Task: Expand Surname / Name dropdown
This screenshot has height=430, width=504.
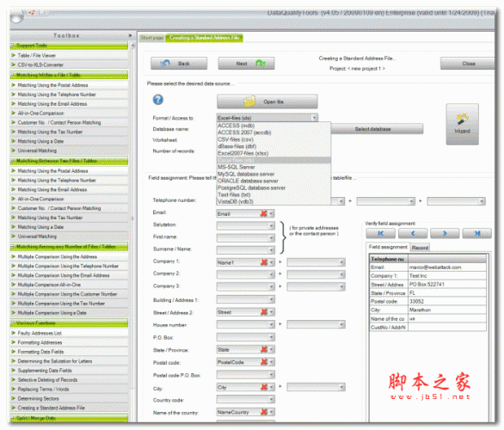Action: [x=271, y=250]
